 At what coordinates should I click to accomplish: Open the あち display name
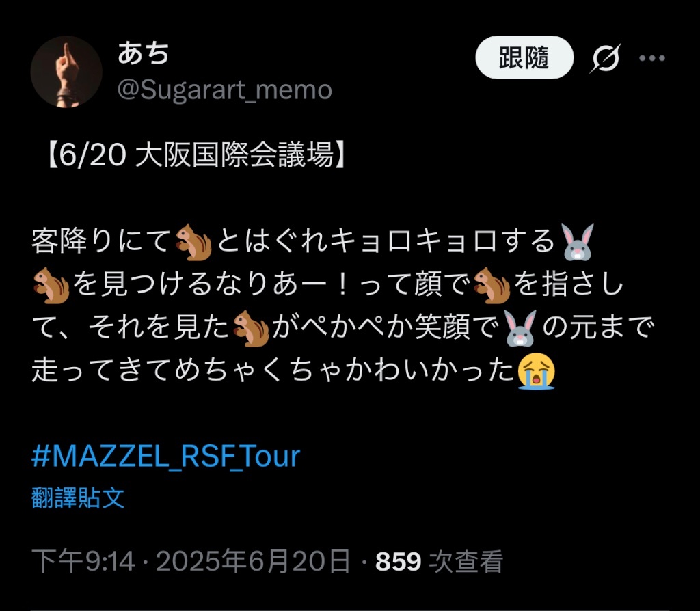[x=144, y=53]
